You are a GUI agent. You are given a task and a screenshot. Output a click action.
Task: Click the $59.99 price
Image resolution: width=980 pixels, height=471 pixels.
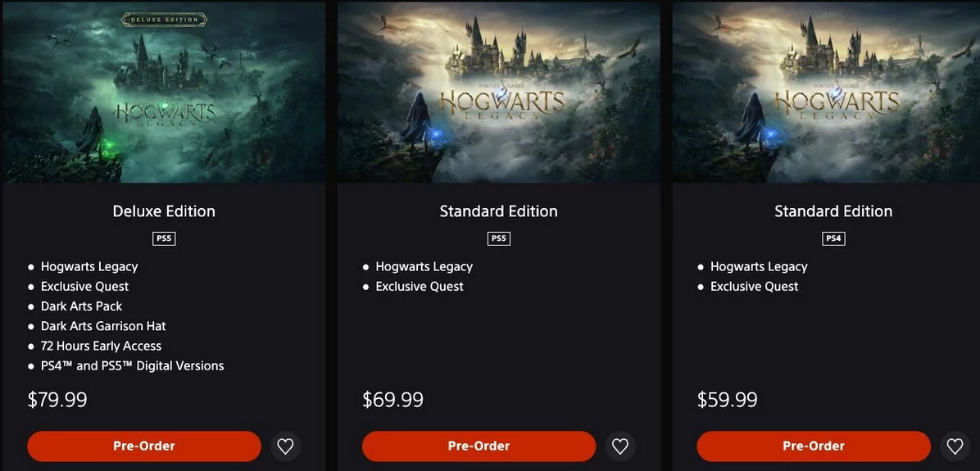(728, 400)
